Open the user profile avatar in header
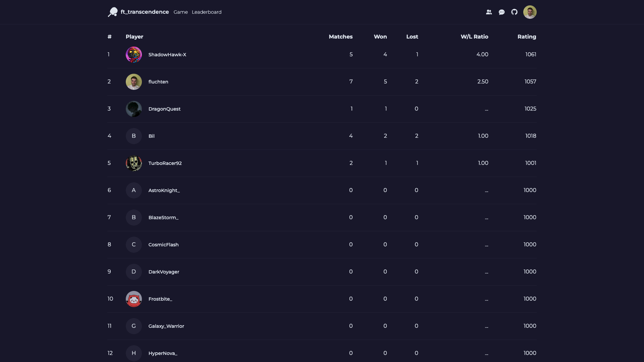This screenshot has height=362, width=644. [530, 12]
